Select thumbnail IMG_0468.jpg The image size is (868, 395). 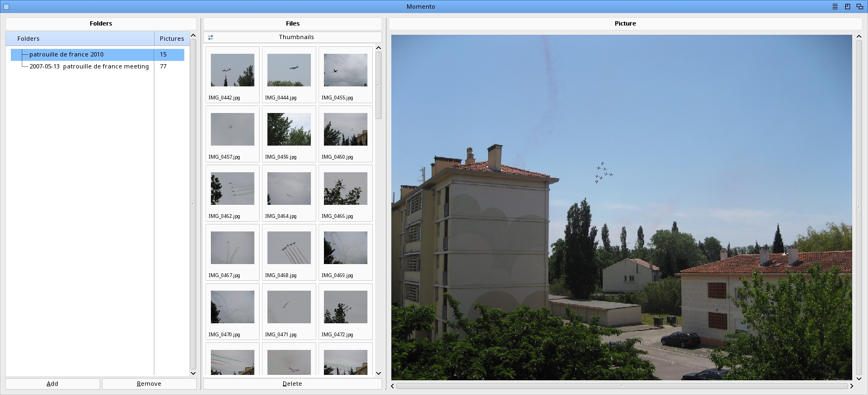289,252
